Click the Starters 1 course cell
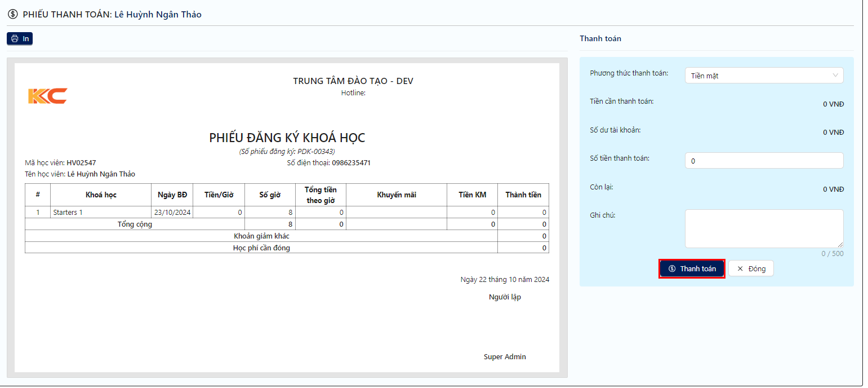Viewport: 868px width, 388px height. 101,213
